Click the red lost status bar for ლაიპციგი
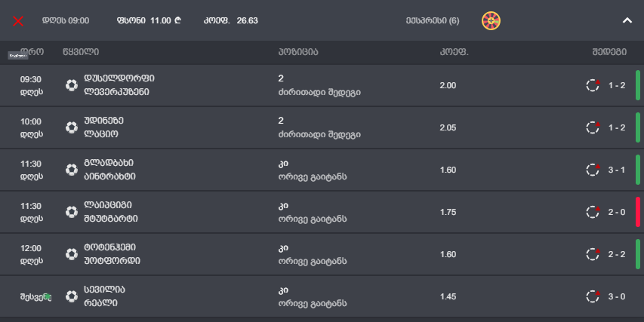Screen dimensions: 644x322 click(x=638, y=212)
